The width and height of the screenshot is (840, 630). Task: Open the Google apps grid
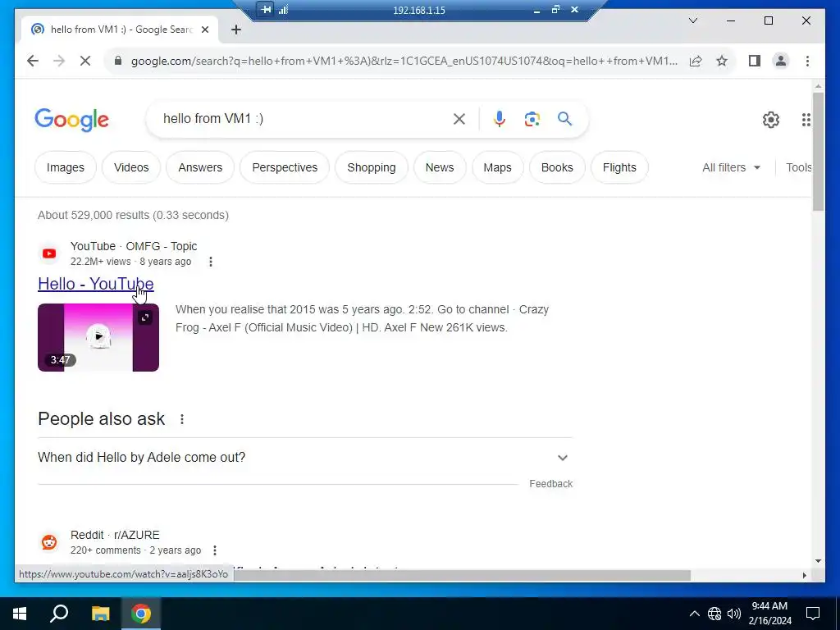tap(806, 120)
